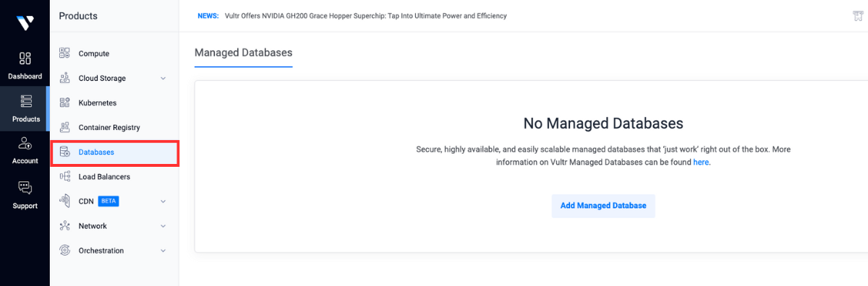Click the Dashboard label text
868x286 pixels.
point(25,77)
